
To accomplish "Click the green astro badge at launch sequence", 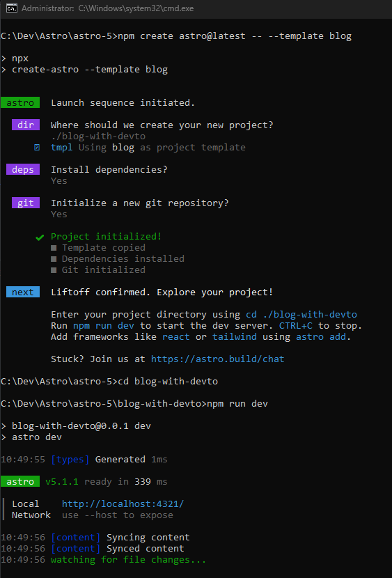I will point(20,103).
